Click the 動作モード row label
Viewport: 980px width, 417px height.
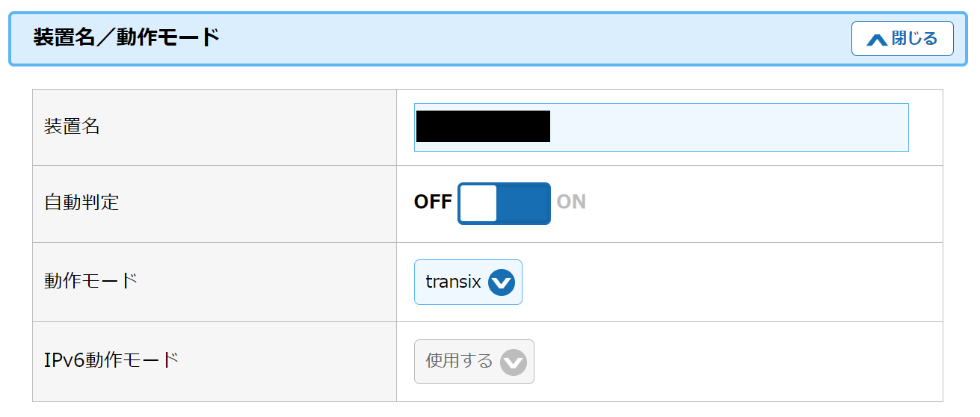point(90,281)
